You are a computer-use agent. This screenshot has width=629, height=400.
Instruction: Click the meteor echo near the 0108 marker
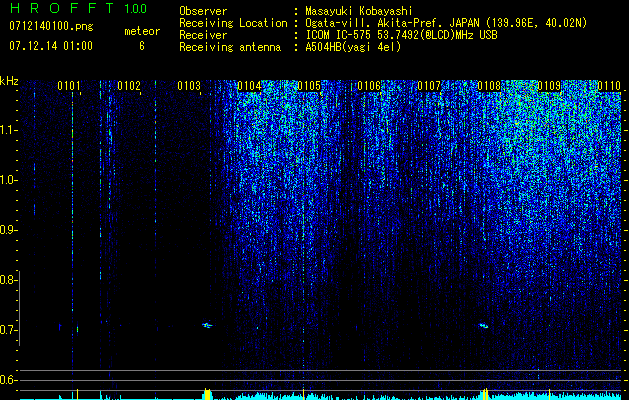coord(484,325)
